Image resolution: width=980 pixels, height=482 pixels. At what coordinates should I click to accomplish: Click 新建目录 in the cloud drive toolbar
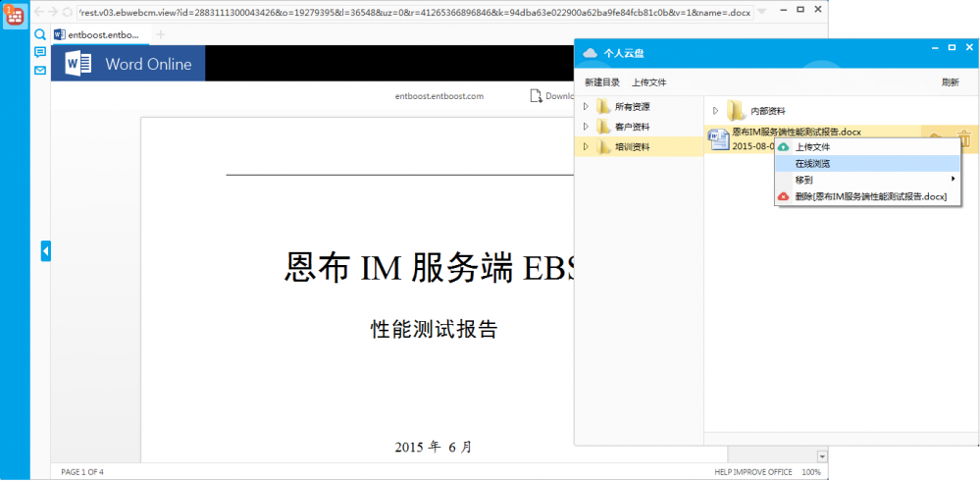(602, 82)
